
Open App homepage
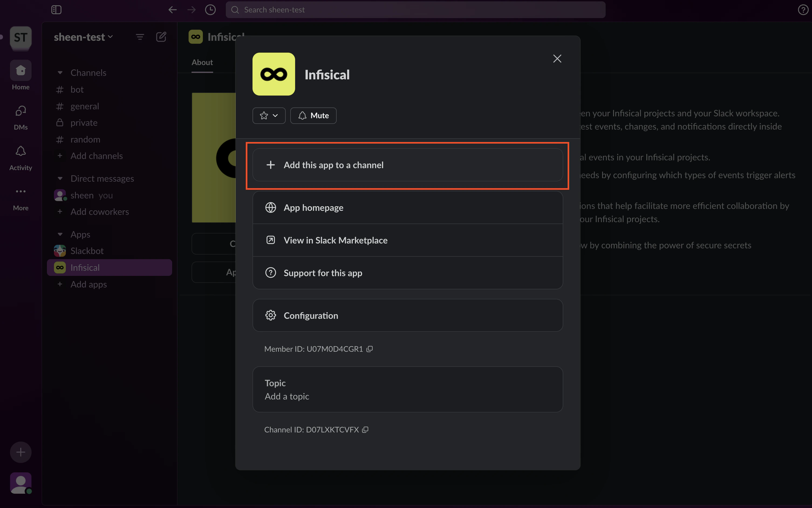[x=408, y=208]
